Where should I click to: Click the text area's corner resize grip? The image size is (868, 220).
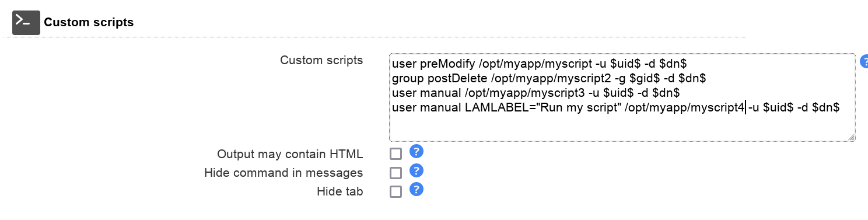[850, 137]
